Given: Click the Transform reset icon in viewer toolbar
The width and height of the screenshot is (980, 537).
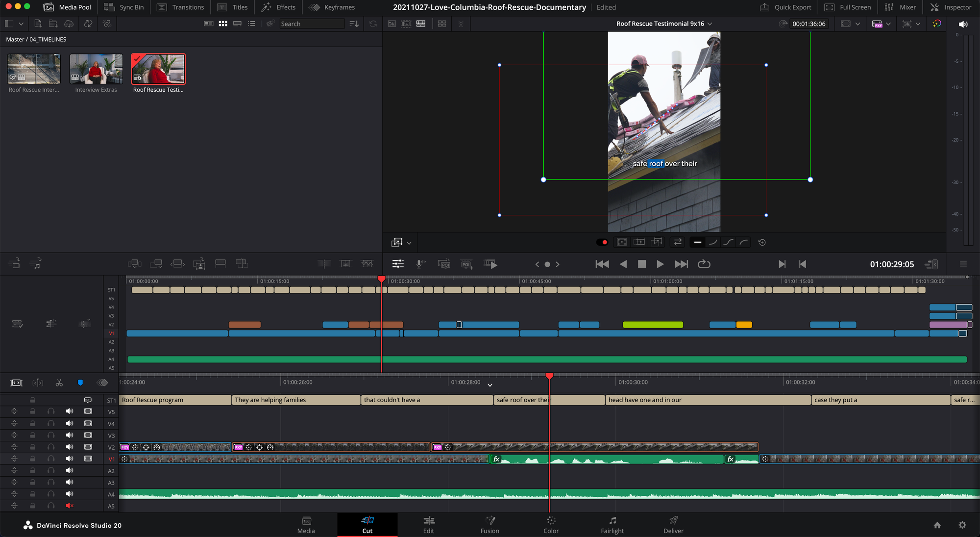Looking at the screenshot, I should [762, 242].
